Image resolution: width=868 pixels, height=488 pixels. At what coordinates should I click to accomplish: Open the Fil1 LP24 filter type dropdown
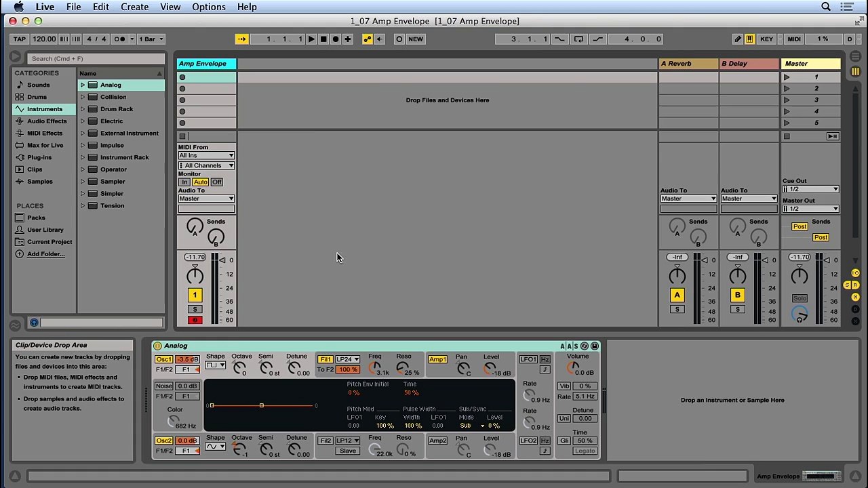pyautogui.click(x=347, y=360)
